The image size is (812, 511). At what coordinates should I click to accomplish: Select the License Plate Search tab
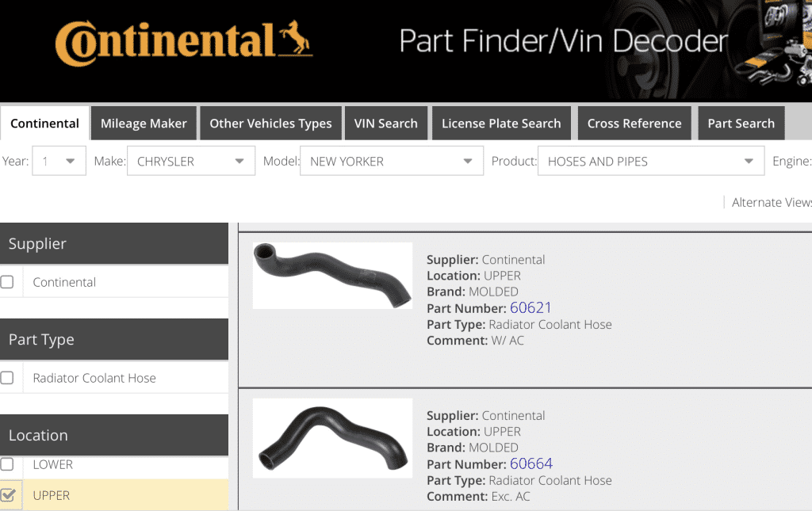coord(500,124)
